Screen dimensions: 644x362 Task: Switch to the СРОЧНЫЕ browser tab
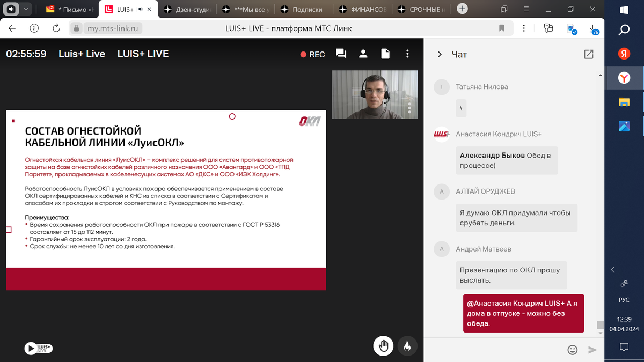421,9
